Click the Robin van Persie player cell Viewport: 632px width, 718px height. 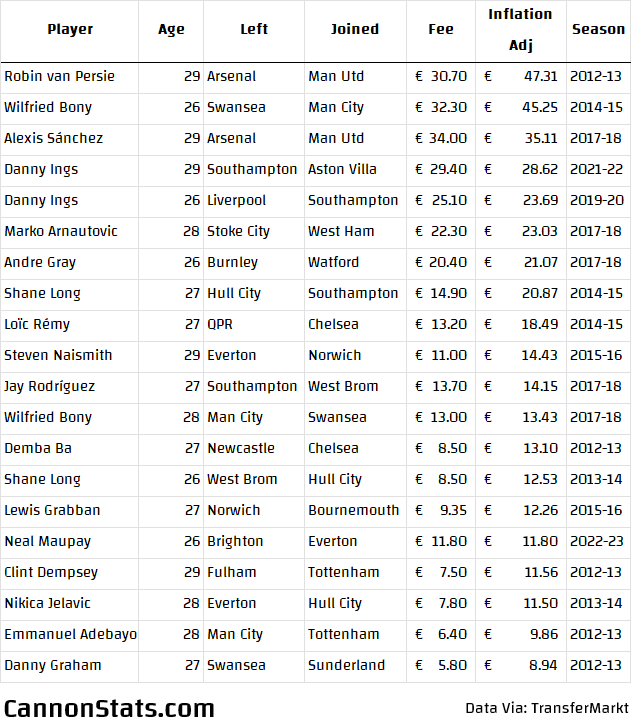[x=70, y=76]
